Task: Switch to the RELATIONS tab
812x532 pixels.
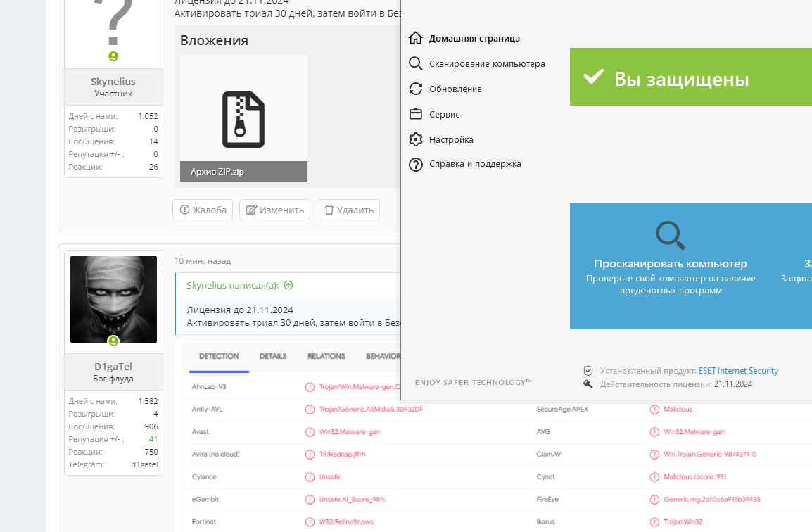Action: 326,356
